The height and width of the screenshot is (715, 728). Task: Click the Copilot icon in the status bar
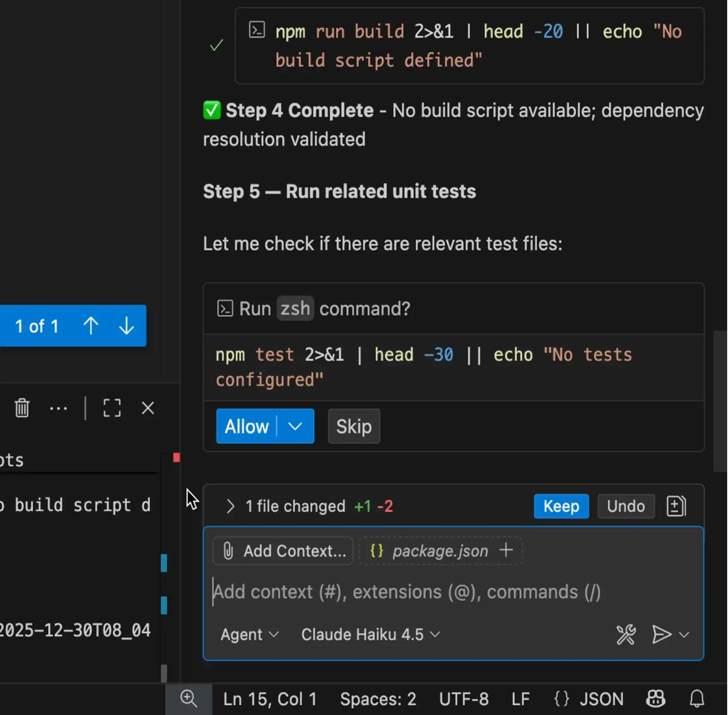pos(655,699)
